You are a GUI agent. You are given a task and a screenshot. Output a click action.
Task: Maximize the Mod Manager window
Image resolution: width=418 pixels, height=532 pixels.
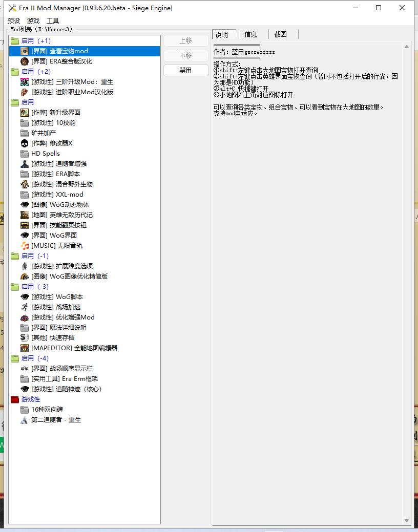pos(379,8)
